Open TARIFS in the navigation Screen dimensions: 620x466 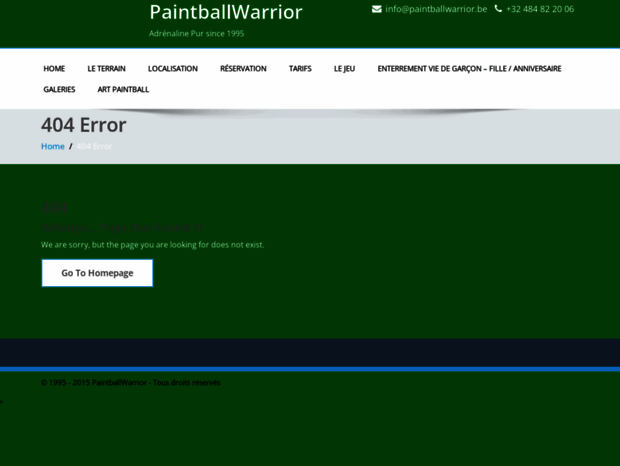[x=300, y=69]
